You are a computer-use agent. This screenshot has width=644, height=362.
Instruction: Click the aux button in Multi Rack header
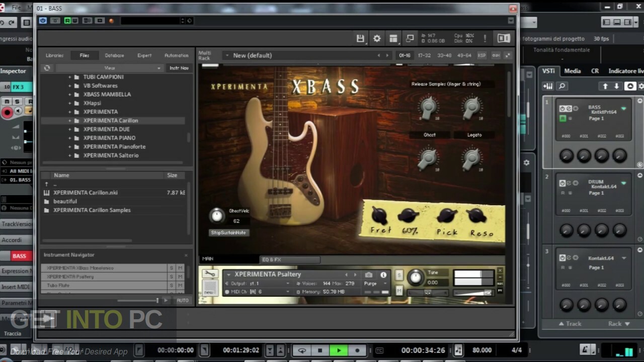coord(496,55)
